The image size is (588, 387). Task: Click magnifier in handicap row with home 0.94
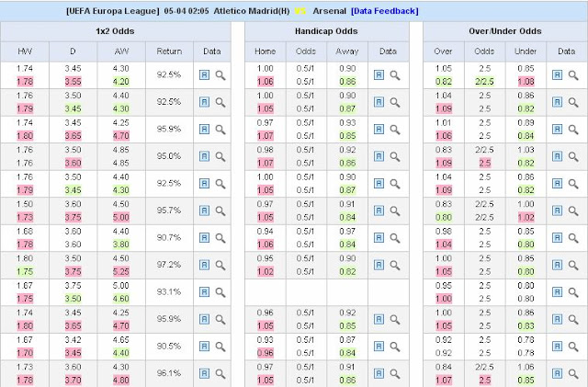coord(395,237)
